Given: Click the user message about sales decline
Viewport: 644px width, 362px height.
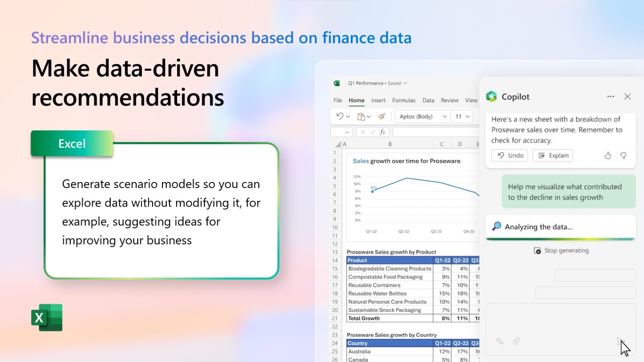Looking at the screenshot, I should (x=569, y=192).
